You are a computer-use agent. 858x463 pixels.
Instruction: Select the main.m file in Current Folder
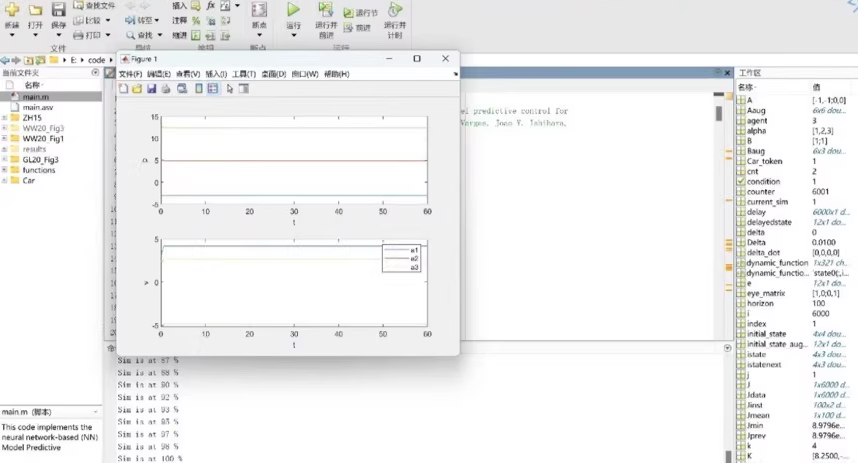(51, 96)
